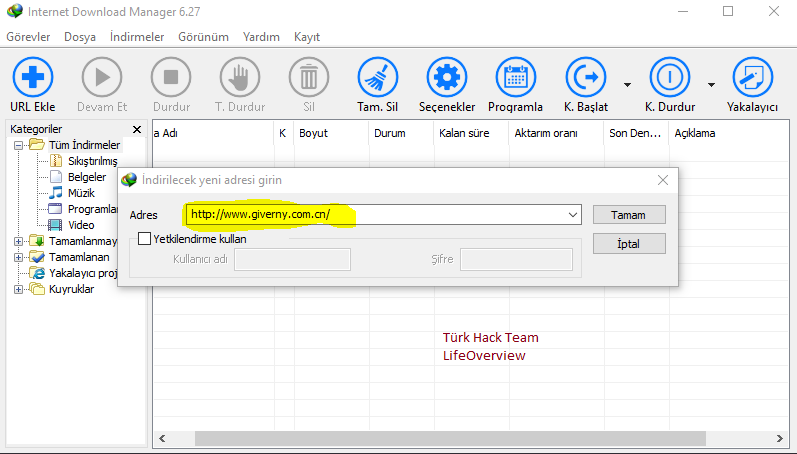Screen dimensions: 797x454
Task: Expand the Tamamlanan tree node
Action: pyautogui.click(x=18, y=257)
